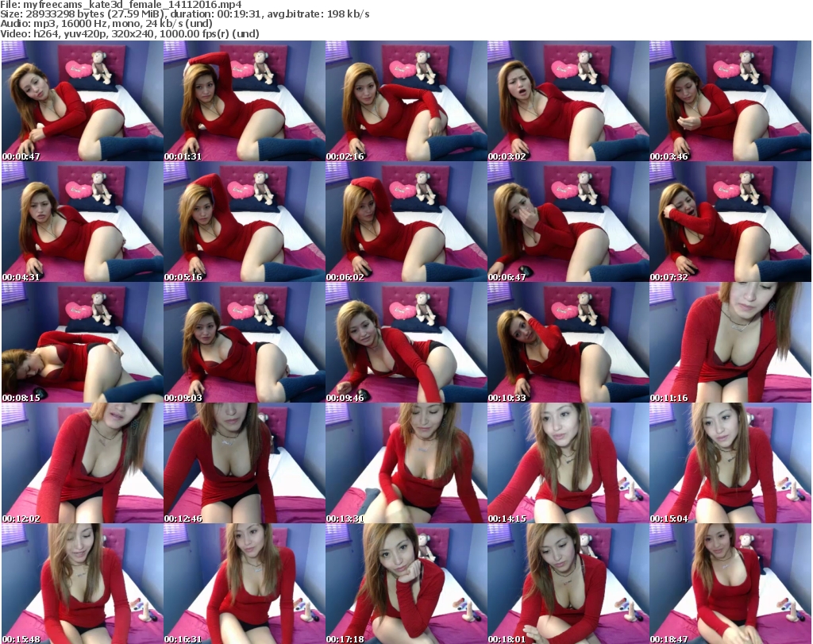
Task: Open the frame labeled 00:04:31
Action: click(82, 222)
